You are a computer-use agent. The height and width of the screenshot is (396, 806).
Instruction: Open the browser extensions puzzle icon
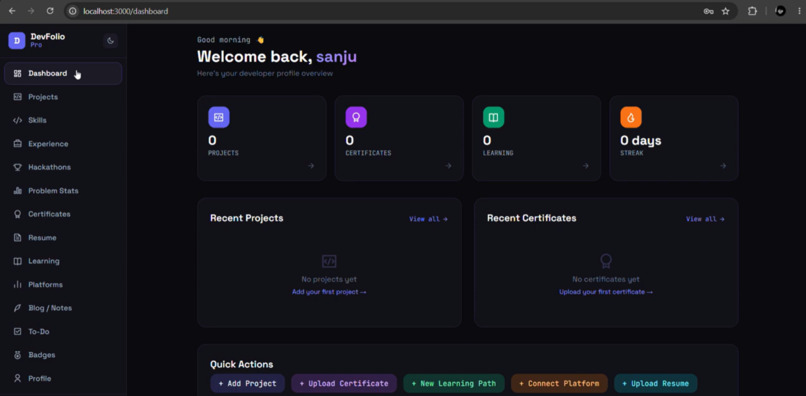coord(753,11)
